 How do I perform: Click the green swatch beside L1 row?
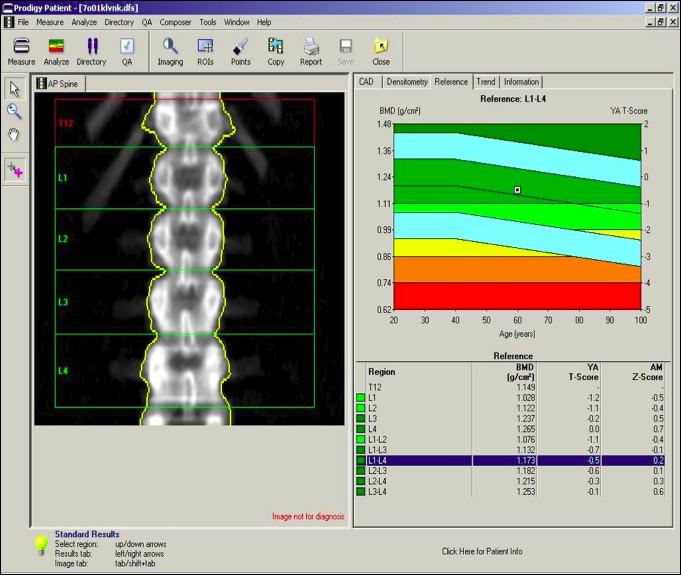360,398
